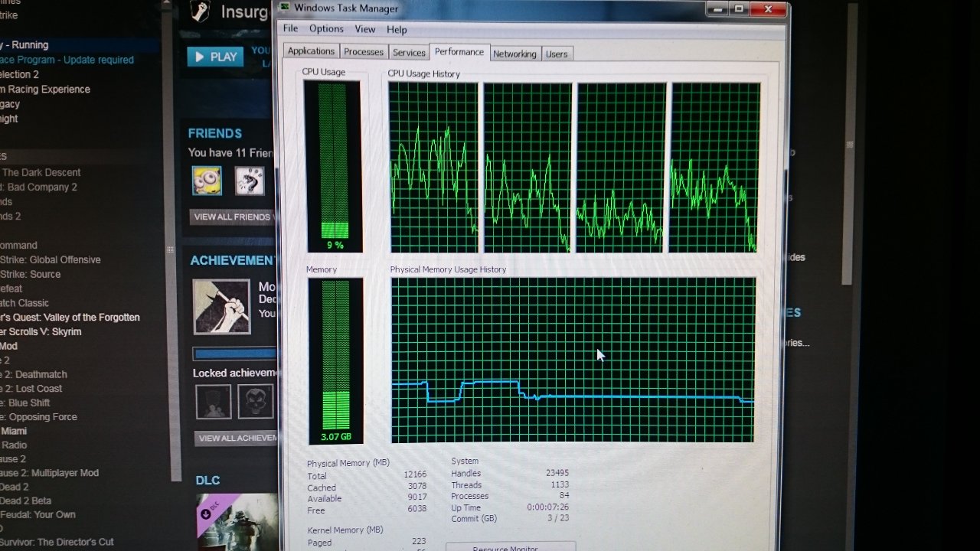
Task: Click VIEW ALL ACHIEVEMENTS button in Steam
Action: click(236, 439)
